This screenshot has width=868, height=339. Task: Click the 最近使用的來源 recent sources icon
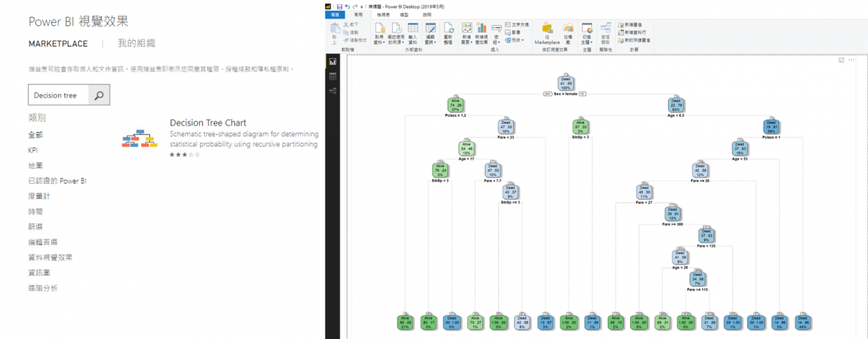tap(397, 28)
